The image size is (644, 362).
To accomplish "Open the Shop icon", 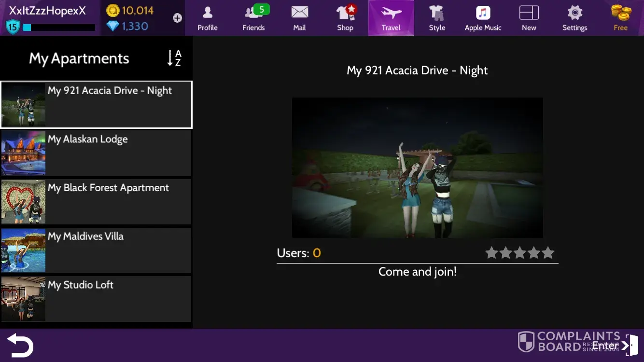I will 345,18.
